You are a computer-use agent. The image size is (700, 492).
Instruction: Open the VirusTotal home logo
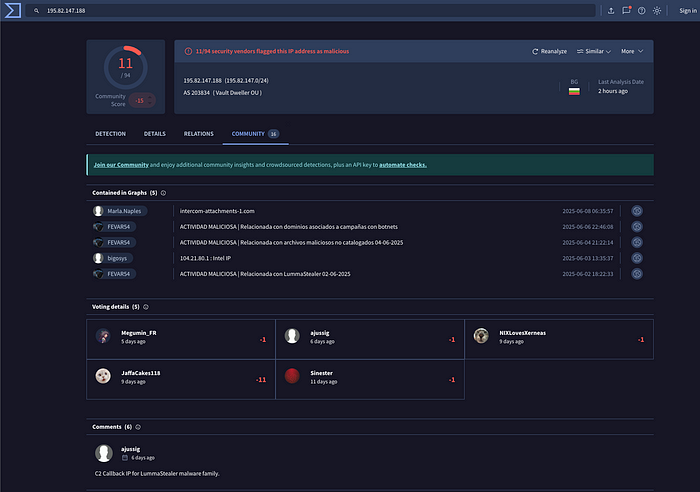[12, 10]
